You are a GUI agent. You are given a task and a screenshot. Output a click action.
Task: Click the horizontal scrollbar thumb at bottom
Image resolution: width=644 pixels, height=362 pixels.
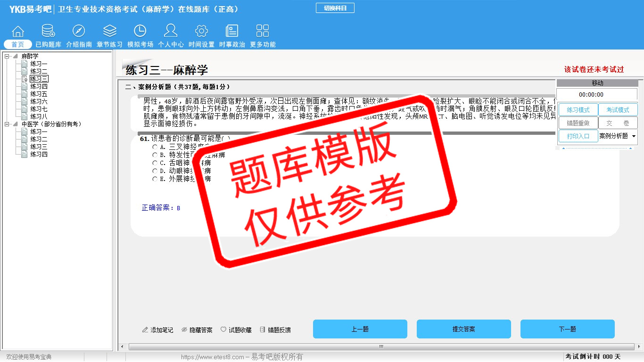click(x=380, y=347)
